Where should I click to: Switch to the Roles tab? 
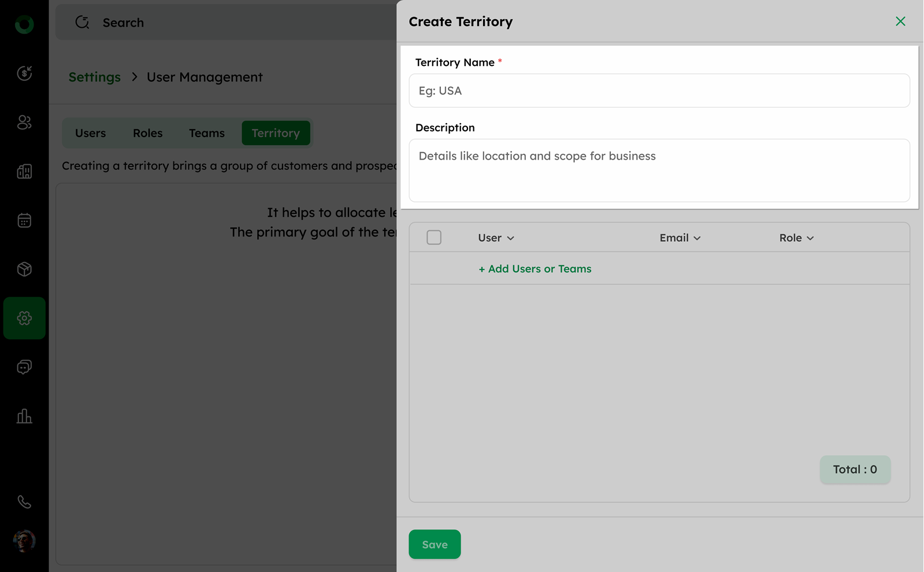tap(147, 133)
